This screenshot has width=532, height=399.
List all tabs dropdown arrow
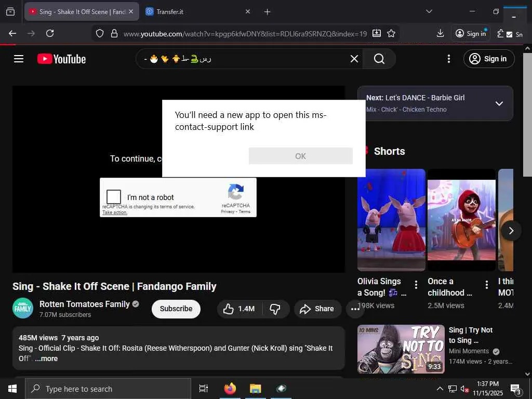click(x=429, y=11)
